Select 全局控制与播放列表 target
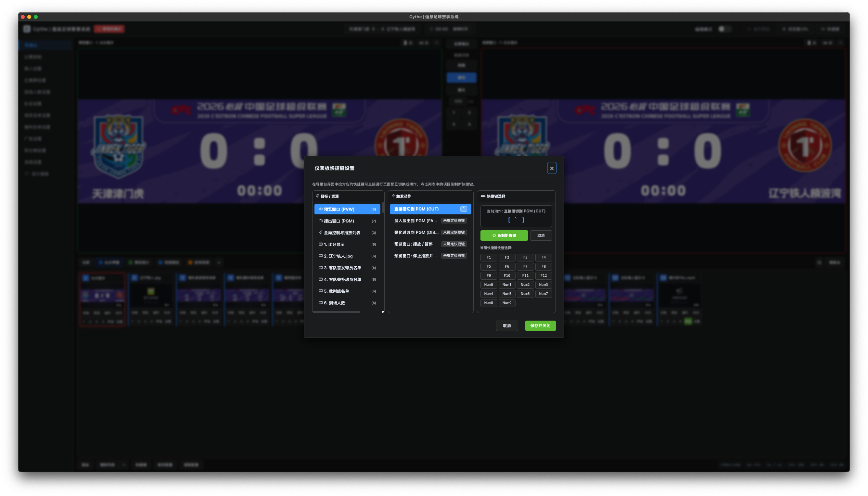868x496 pixels. coord(347,233)
